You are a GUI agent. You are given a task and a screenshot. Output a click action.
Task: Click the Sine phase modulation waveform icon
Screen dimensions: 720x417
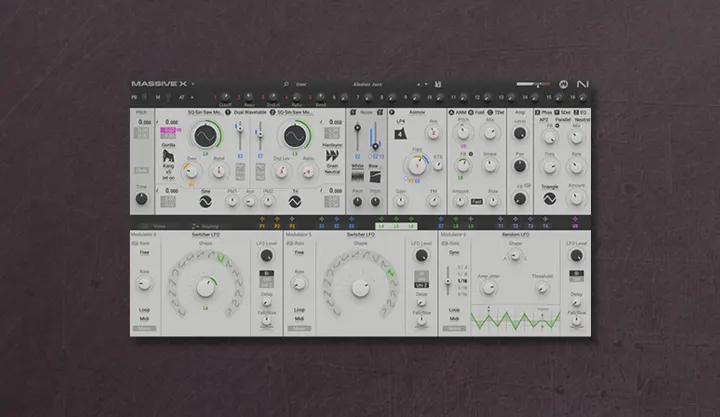205,201
